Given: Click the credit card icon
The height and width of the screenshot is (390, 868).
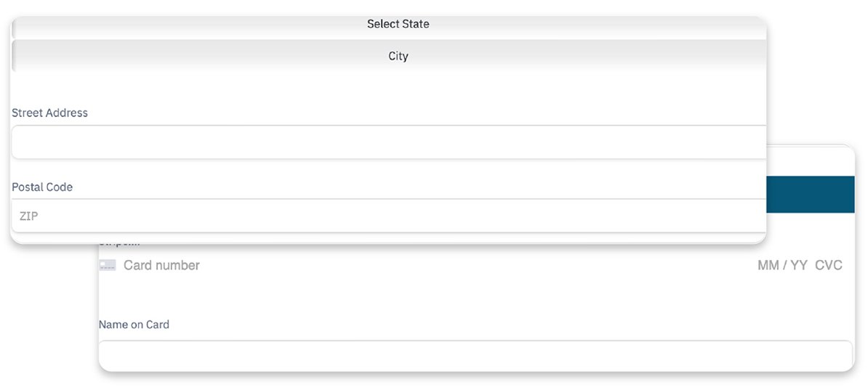Looking at the screenshot, I should tap(108, 266).
